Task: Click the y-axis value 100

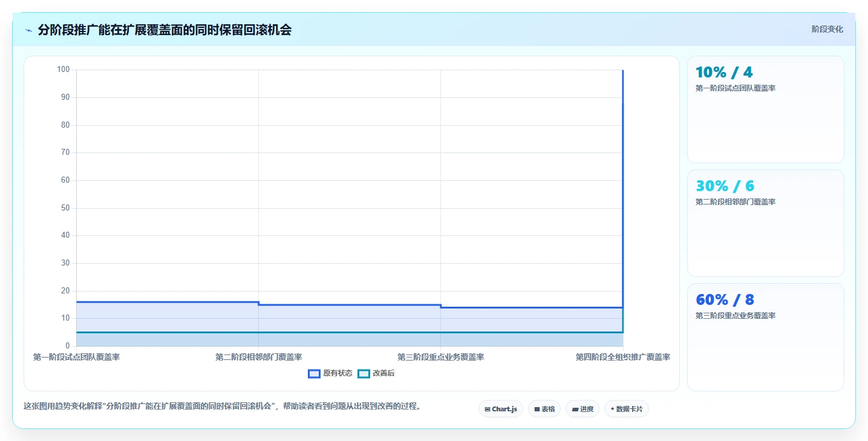Action: pyautogui.click(x=64, y=70)
